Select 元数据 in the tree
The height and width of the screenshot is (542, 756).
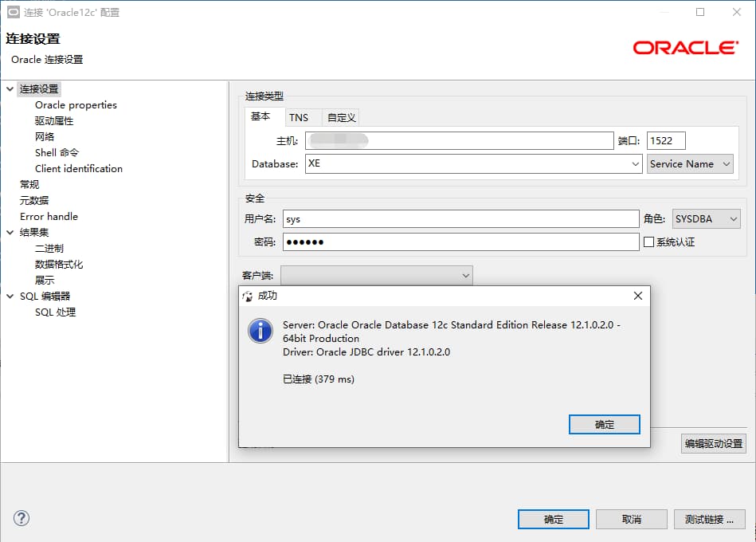tap(34, 201)
